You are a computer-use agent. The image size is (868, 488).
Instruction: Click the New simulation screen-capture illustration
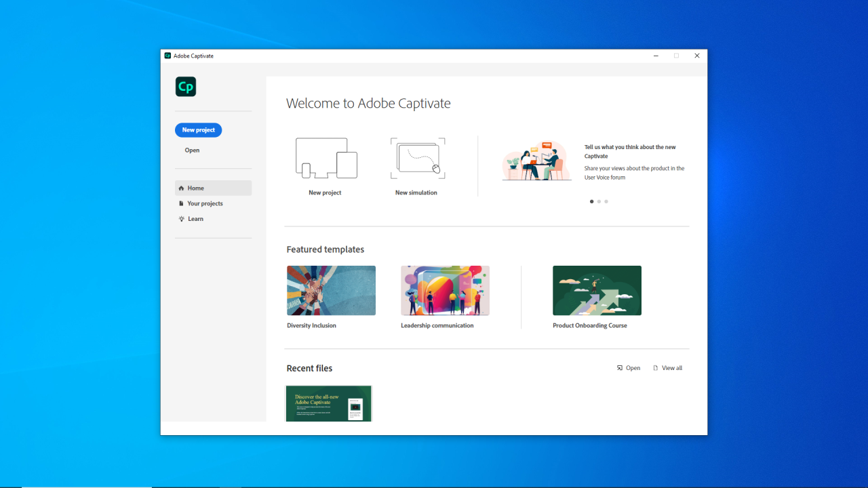(x=418, y=159)
